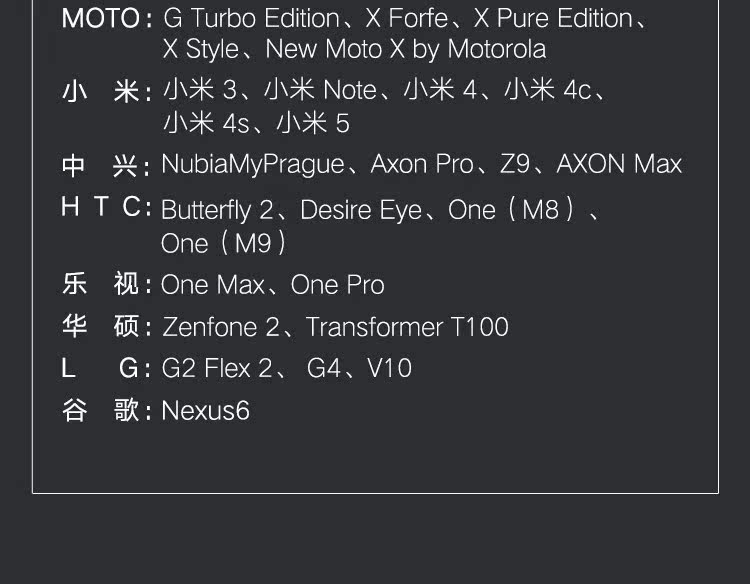
Task: Click the HTC brand label
Action: (x=100, y=207)
